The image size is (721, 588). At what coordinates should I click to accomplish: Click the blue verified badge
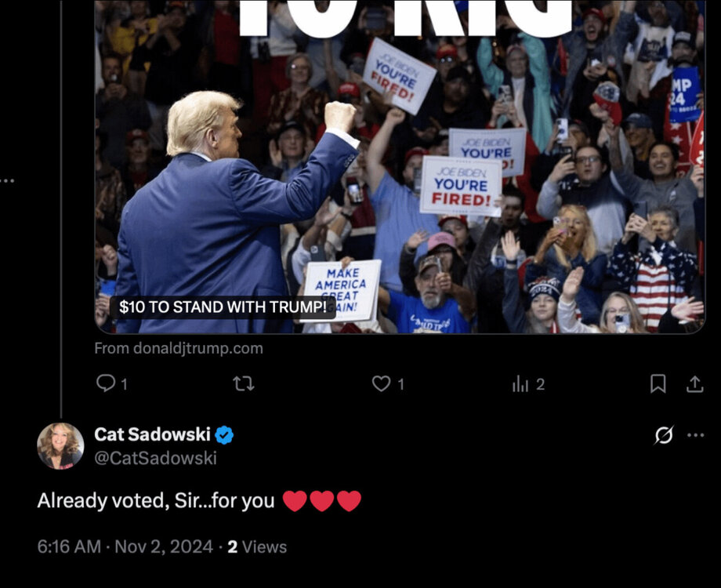pos(224,434)
